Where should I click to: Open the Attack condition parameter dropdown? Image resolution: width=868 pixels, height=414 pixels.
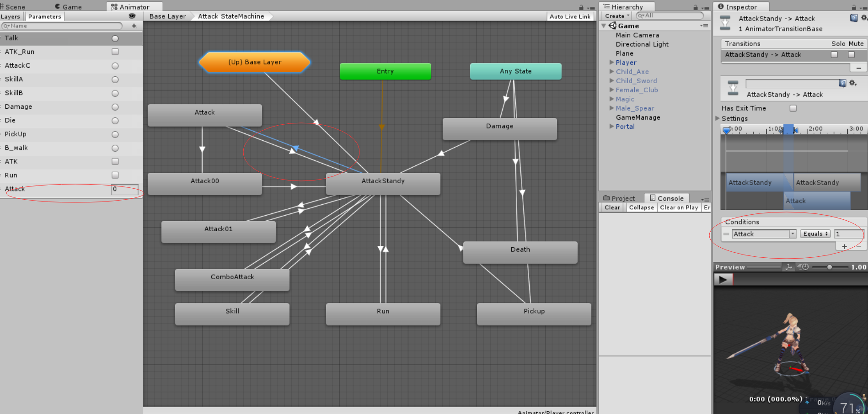tap(764, 234)
